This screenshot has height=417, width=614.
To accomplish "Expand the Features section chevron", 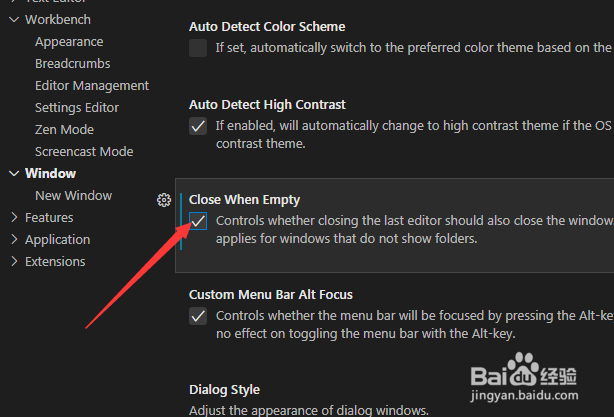I will pos(14,218).
